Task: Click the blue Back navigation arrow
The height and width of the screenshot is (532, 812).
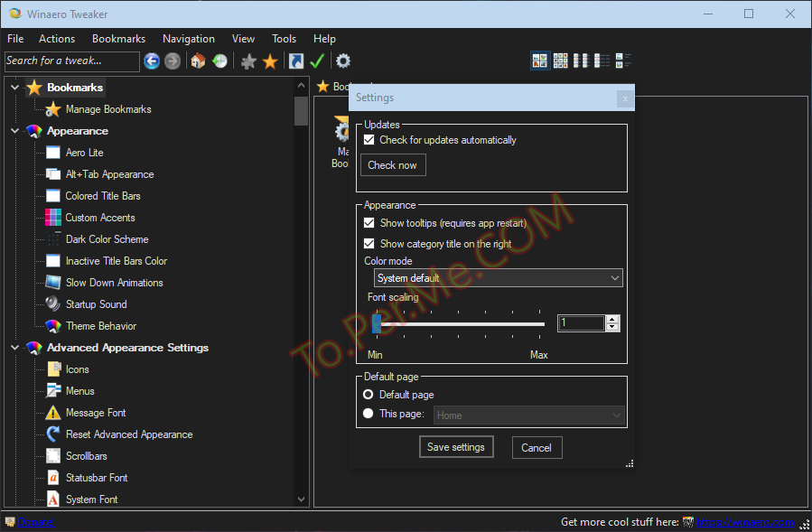Action: [152, 61]
